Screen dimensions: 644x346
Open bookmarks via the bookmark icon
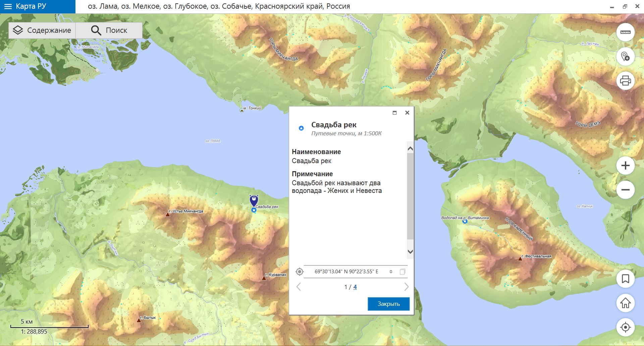(625, 279)
